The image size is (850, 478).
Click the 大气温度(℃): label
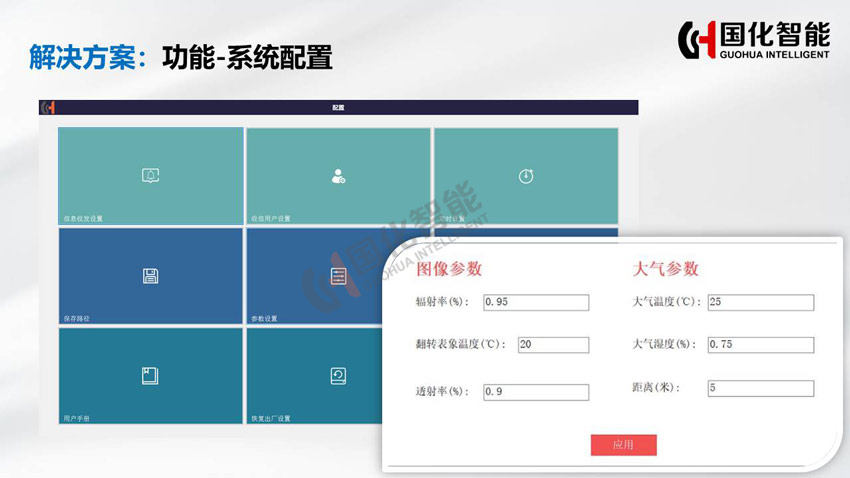point(667,302)
